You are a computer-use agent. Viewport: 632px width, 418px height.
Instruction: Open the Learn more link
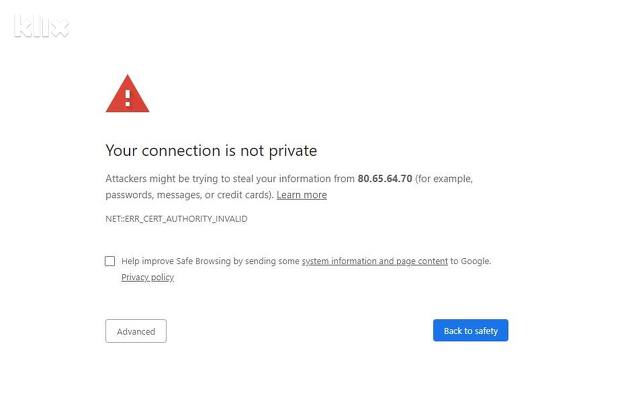[301, 195]
